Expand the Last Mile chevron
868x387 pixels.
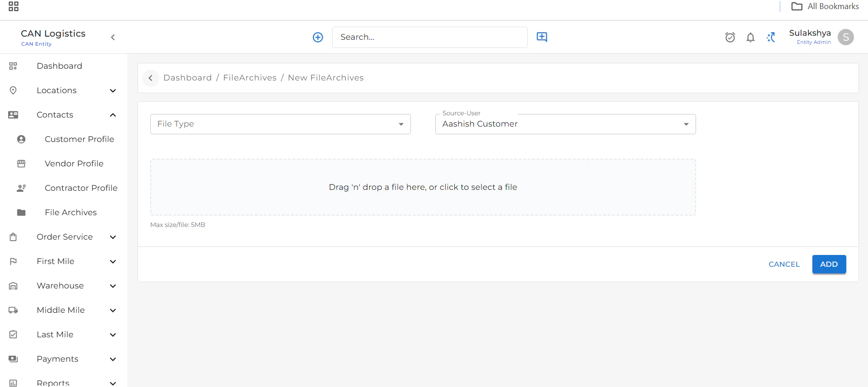(x=113, y=335)
